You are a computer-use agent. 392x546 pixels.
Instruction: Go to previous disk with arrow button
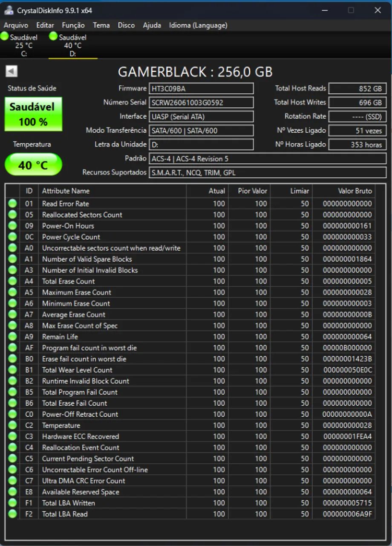12,71
